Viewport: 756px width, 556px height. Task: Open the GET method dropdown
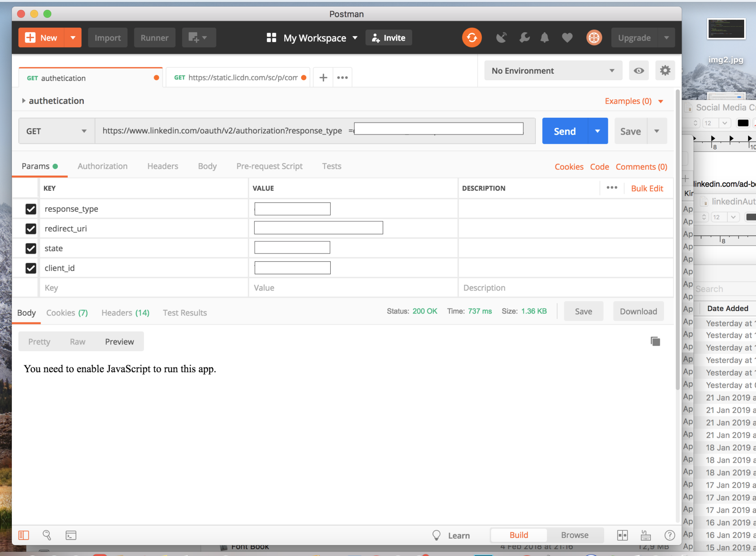56,131
